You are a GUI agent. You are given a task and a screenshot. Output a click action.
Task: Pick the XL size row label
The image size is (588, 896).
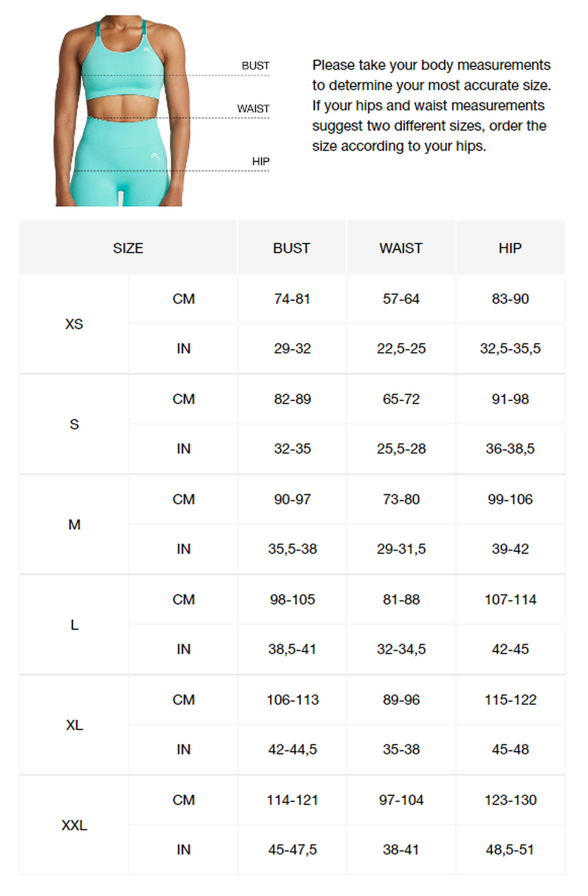[74, 725]
